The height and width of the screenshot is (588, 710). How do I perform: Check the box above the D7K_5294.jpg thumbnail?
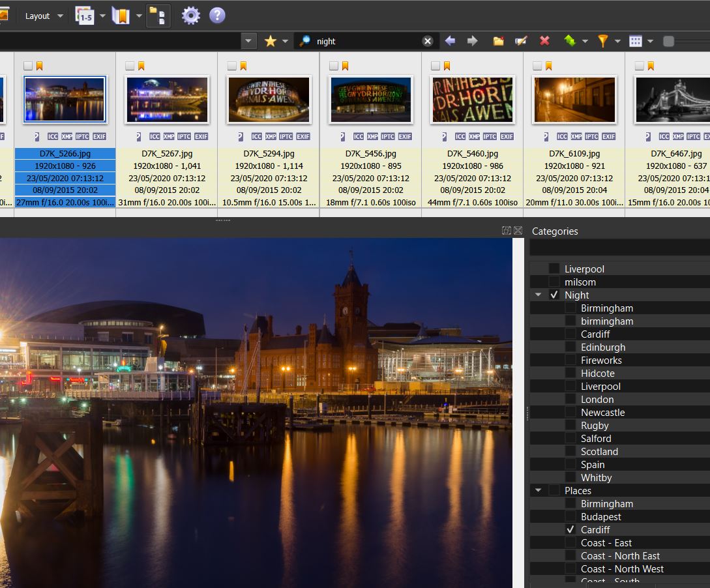coord(231,66)
